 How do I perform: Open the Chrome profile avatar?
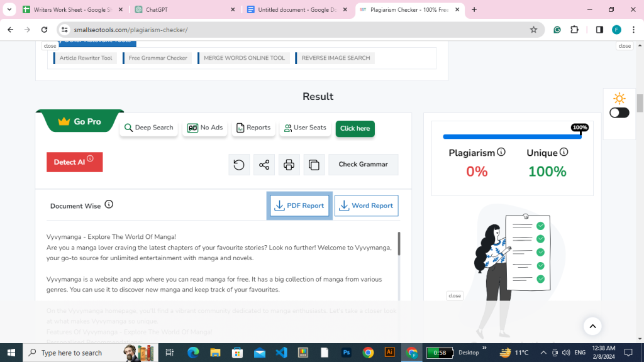pyautogui.click(x=616, y=30)
